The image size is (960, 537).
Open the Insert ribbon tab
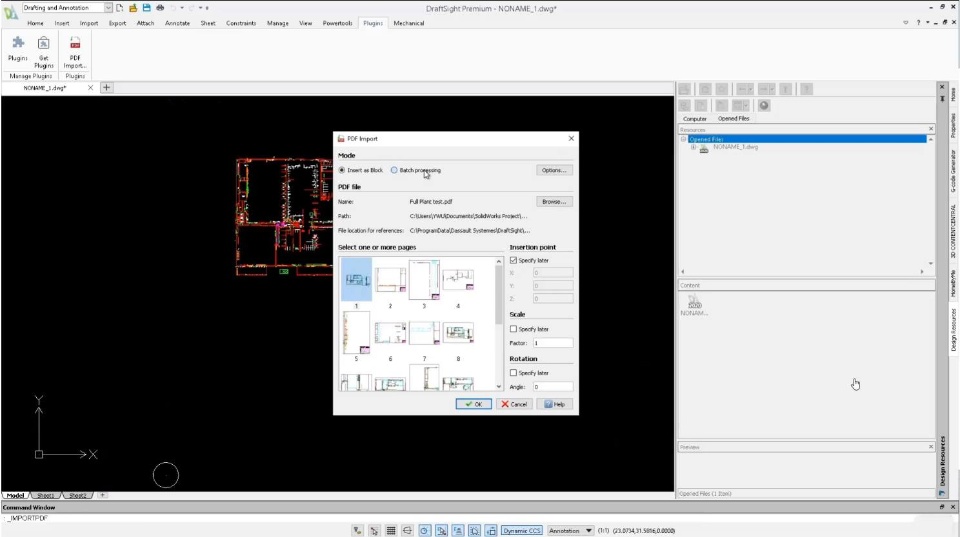click(62, 23)
